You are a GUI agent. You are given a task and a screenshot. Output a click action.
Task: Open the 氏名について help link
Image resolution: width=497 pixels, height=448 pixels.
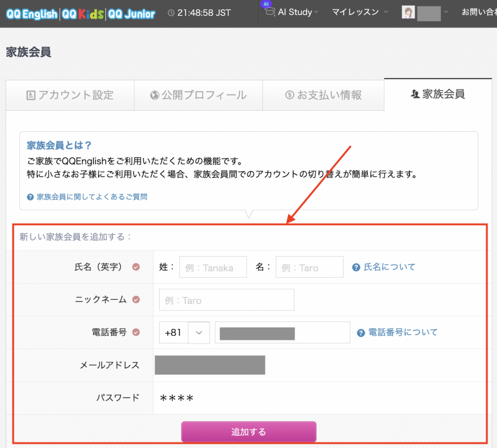(389, 267)
